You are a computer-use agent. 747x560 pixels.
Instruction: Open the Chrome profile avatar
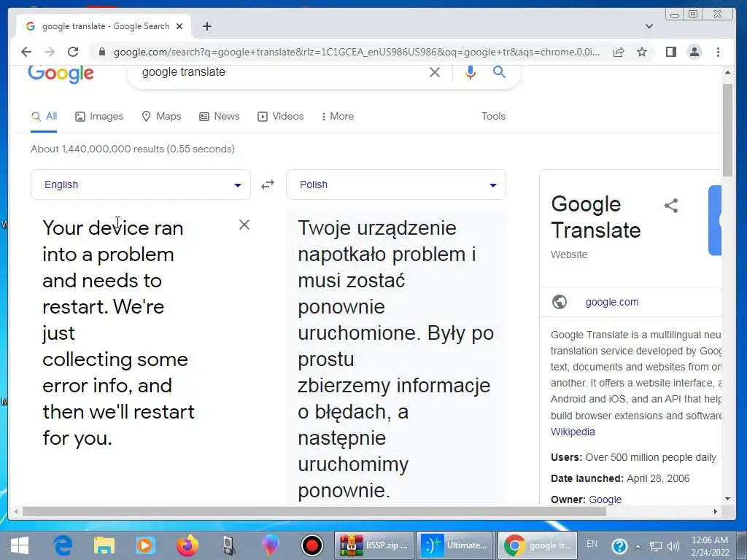(x=694, y=52)
